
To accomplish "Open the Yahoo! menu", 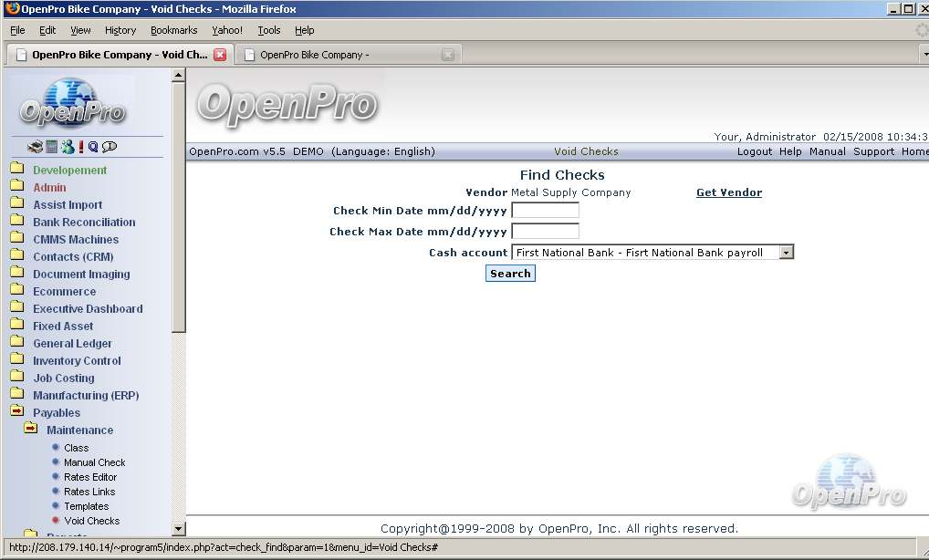I will [x=227, y=30].
